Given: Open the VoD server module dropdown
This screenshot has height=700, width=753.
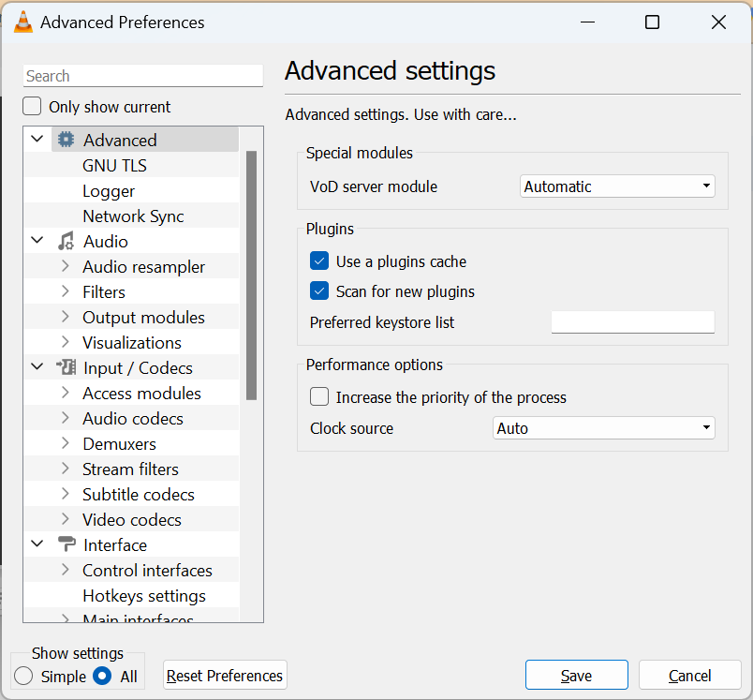Looking at the screenshot, I should pos(617,186).
